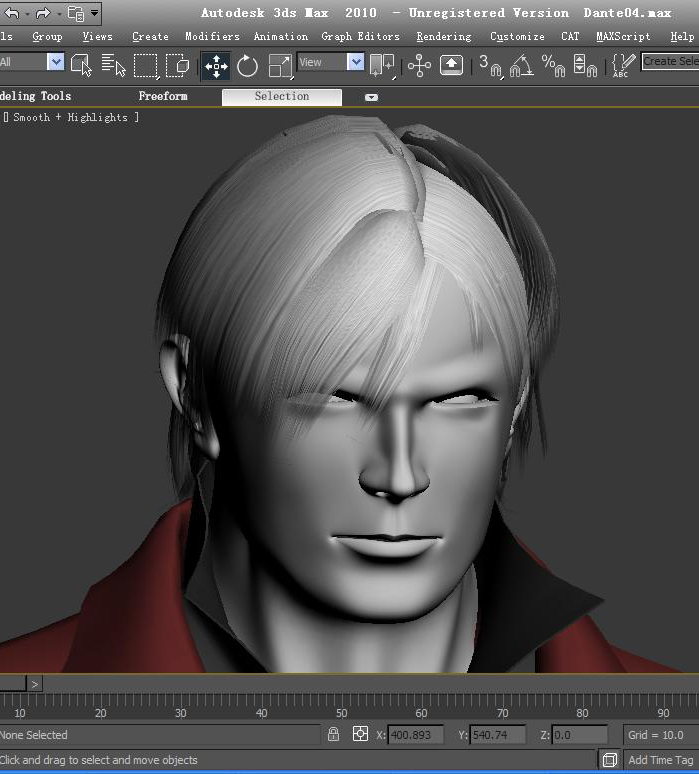Click the Edit Named Selection Sets icon
This screenshot has width=699, height=774.
[623, 65]
